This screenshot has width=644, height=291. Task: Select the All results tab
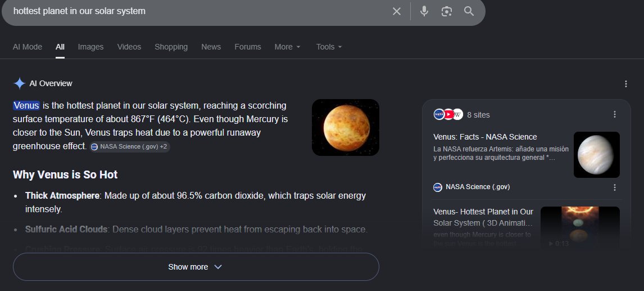click(60, 47)
